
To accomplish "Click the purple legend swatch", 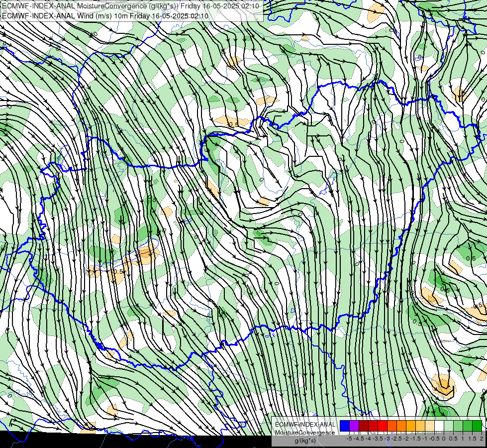I will 354,426.
